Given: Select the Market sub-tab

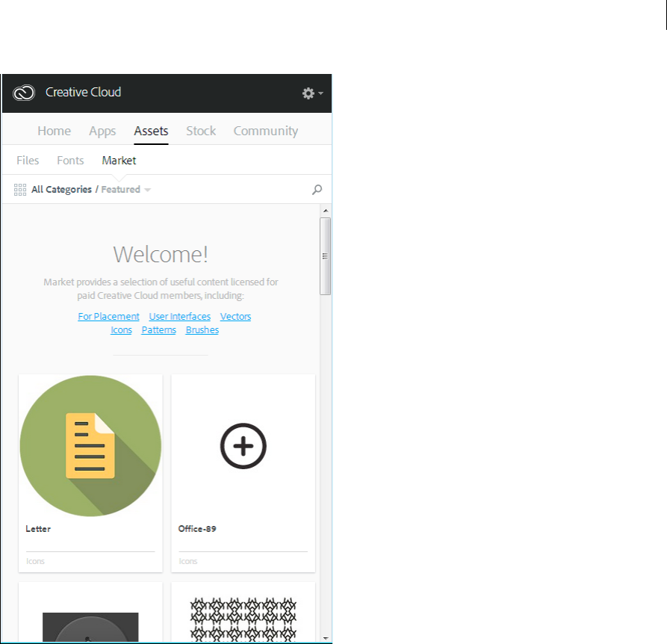Looking at the screenshot, I should point(119,161).
